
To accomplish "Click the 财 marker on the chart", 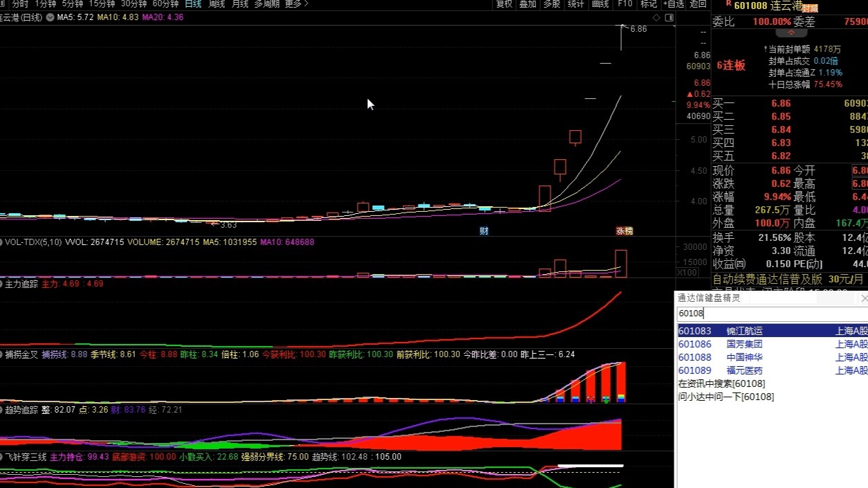I will pos(484,231).
